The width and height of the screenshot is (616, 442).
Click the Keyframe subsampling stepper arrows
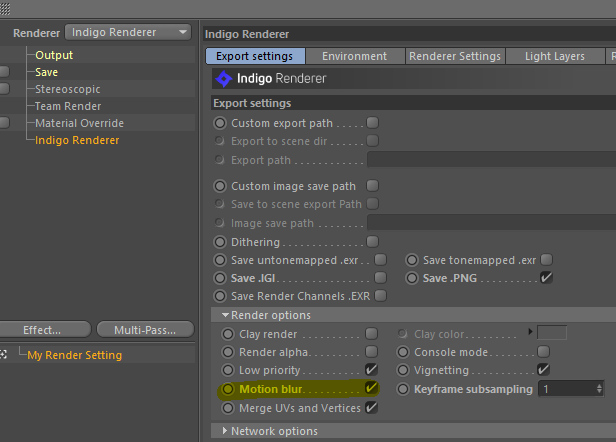pyautogui.click(x=599, y=389)
